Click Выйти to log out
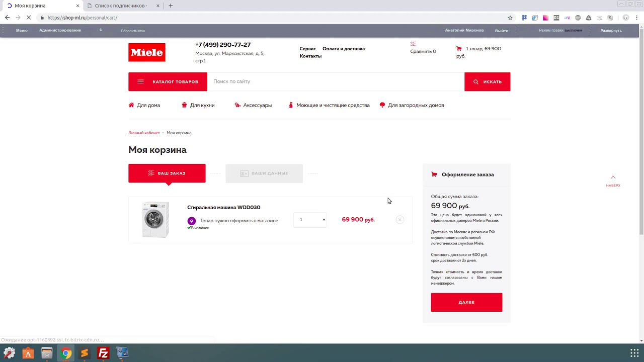The image size is (644, 362). point(502,31)
